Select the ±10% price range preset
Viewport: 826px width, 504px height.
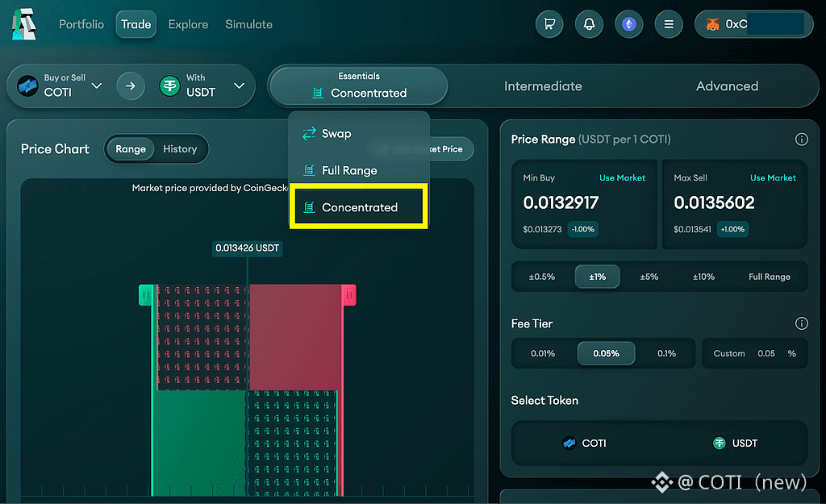pyautogui.click(x=703, y=277)
